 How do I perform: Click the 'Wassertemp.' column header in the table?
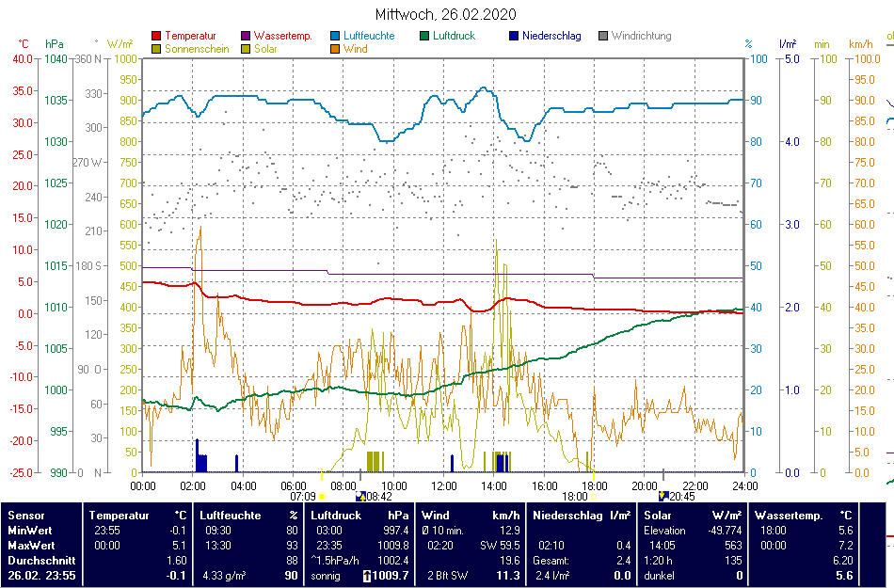point(789,516)
